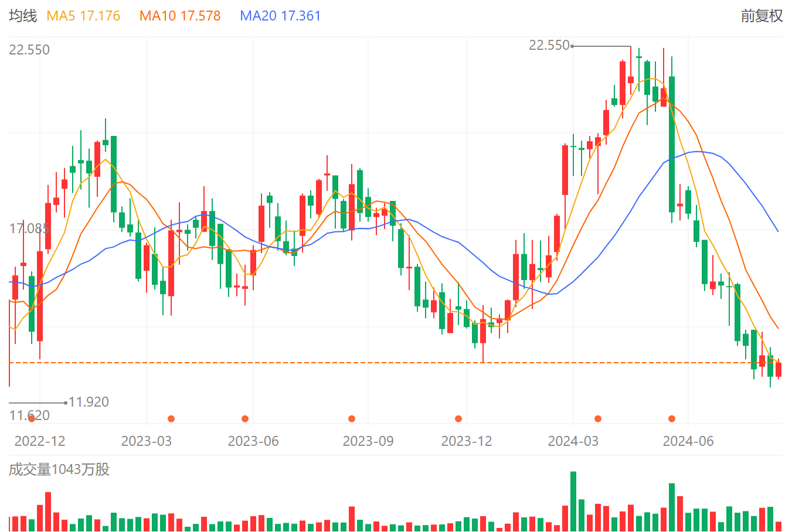
Task: Select the 2023-12 date axis label
Action: [467, 441]
